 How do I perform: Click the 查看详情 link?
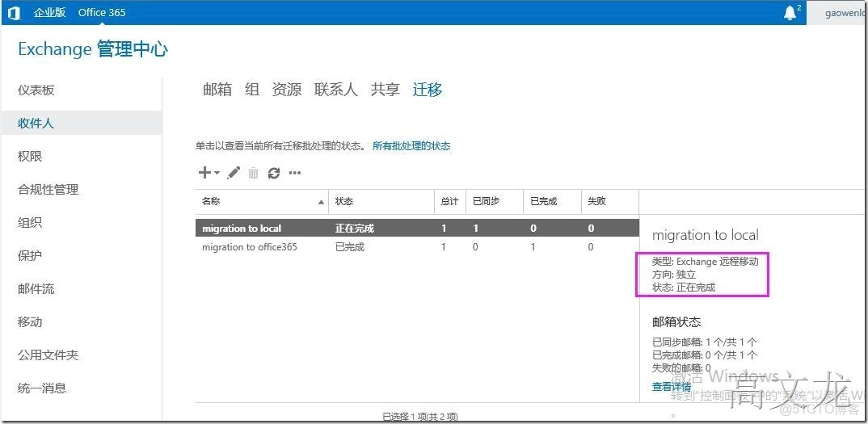[671, 387]
